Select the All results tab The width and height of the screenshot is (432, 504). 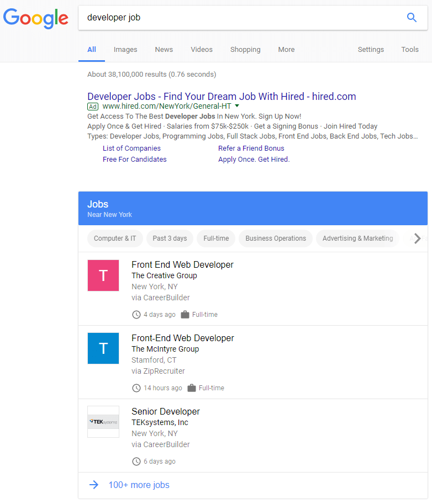pos(92,50)
